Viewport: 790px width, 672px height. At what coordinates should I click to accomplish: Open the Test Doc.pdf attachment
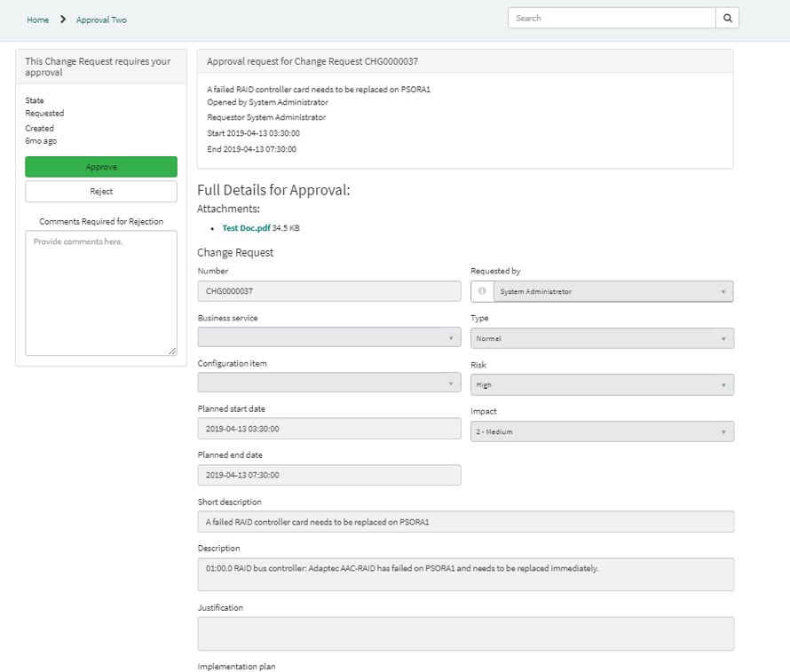coord(247,227)
